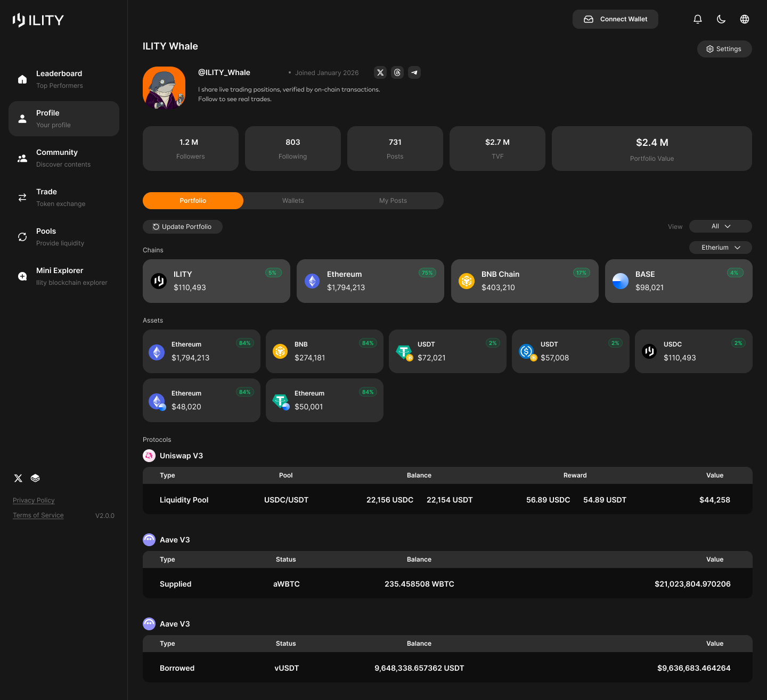
Task: Toggle dark mode moon icon
Action: (721, 19)
